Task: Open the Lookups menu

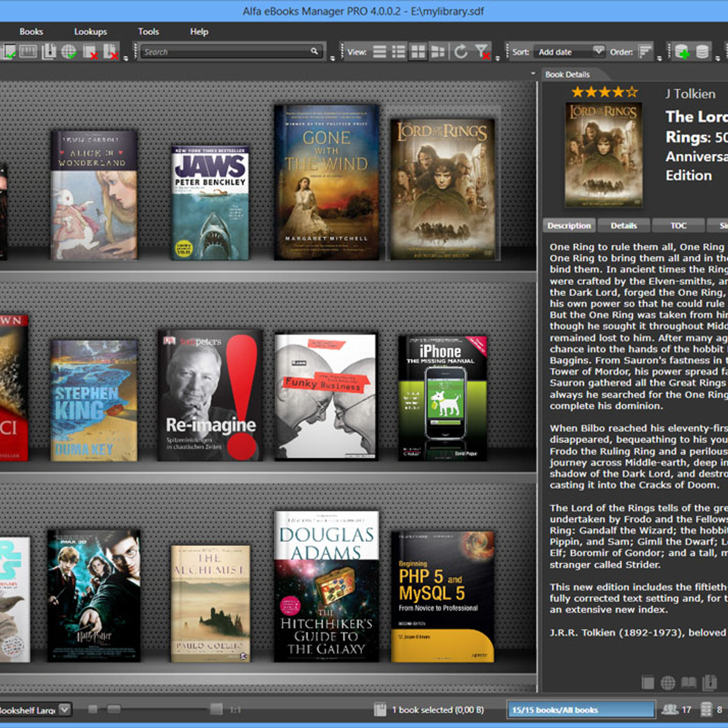Action: pyautogui.click(x=91, y=31)
